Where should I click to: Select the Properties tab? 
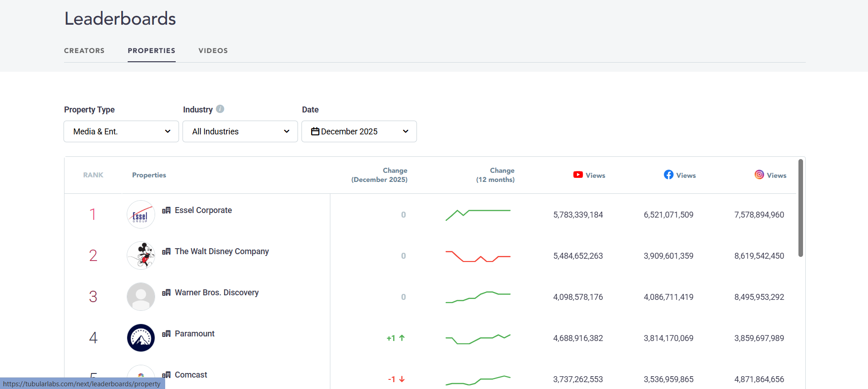click(151, 51)
